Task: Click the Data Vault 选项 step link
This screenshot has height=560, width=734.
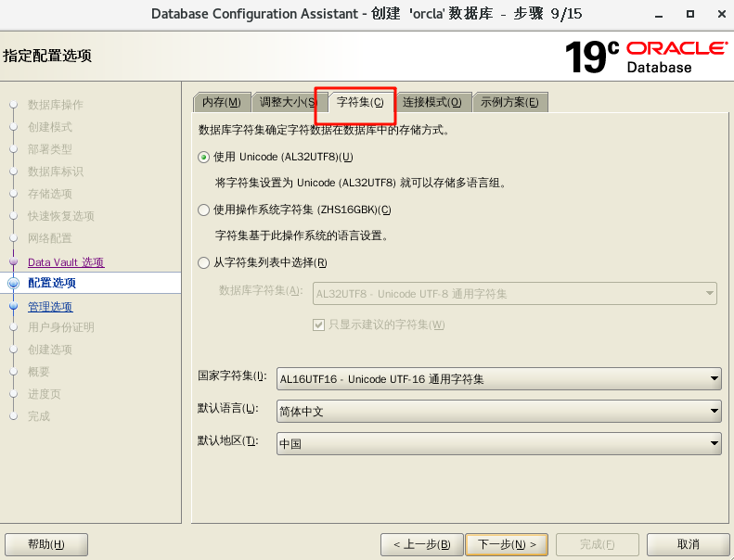Action: pos(65,262)
